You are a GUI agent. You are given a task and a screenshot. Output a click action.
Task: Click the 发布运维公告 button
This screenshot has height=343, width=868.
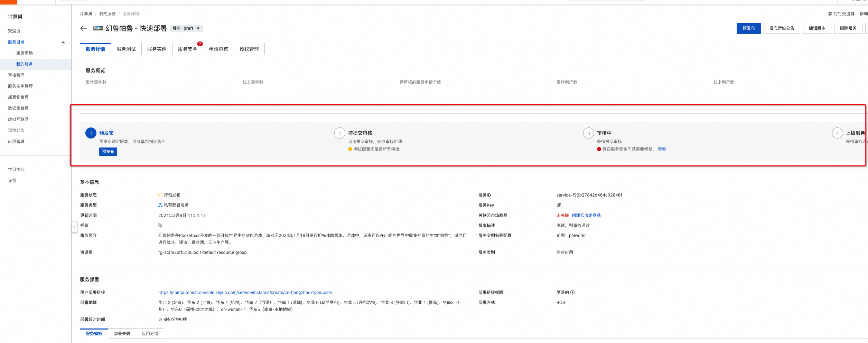[x=782, y=28]
